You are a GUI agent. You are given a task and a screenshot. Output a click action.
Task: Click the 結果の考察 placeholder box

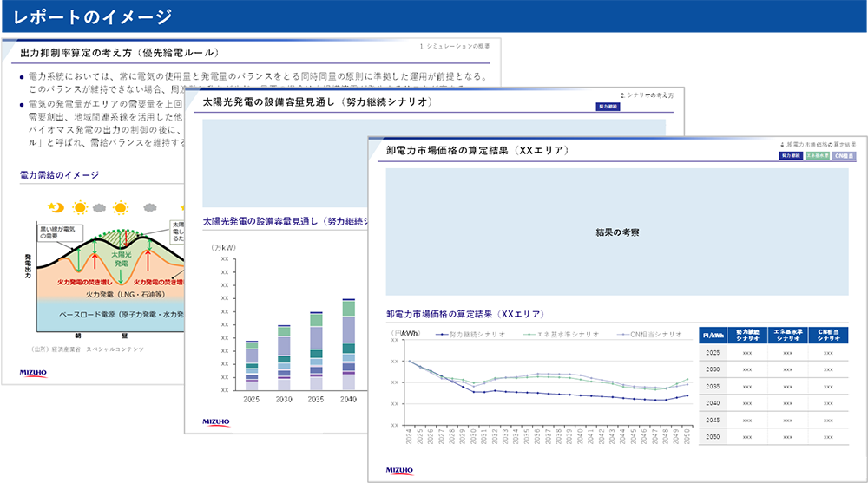click(616, 232)
